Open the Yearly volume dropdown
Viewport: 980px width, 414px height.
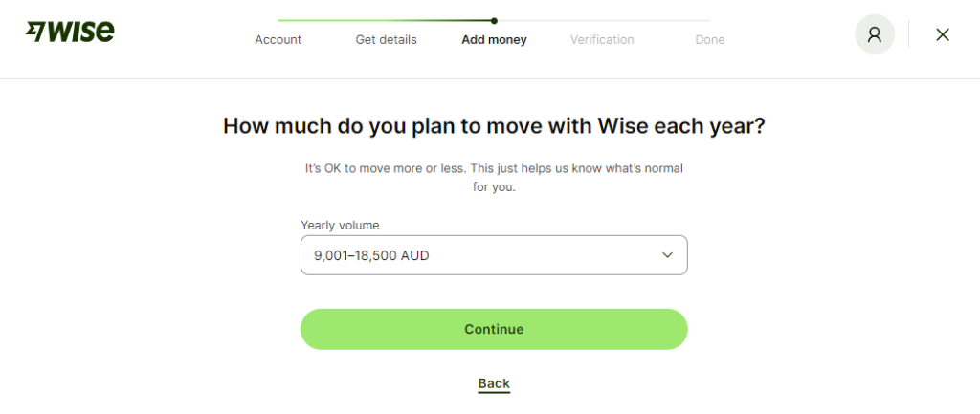coord(494,255)
